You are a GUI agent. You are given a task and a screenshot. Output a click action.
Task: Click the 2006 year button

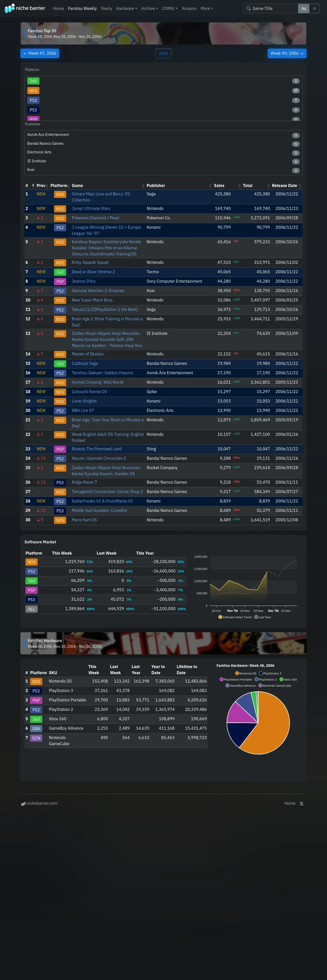(x=163, y=54)
